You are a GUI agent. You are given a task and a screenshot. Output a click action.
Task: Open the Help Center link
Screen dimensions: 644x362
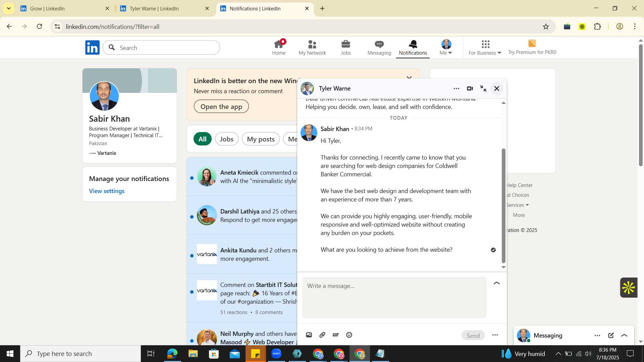click(x=519, y=185)
